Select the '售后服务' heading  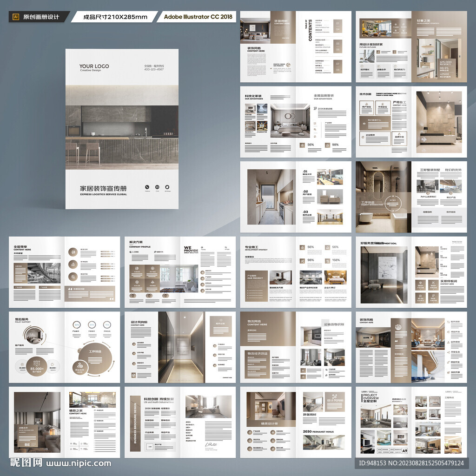pyautogui.click(x=21, y=319)
